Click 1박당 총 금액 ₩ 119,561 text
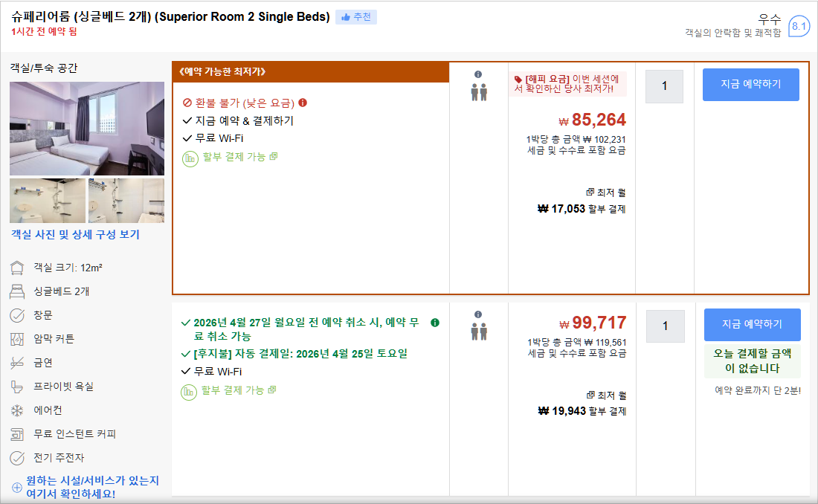 pos(576,342)
